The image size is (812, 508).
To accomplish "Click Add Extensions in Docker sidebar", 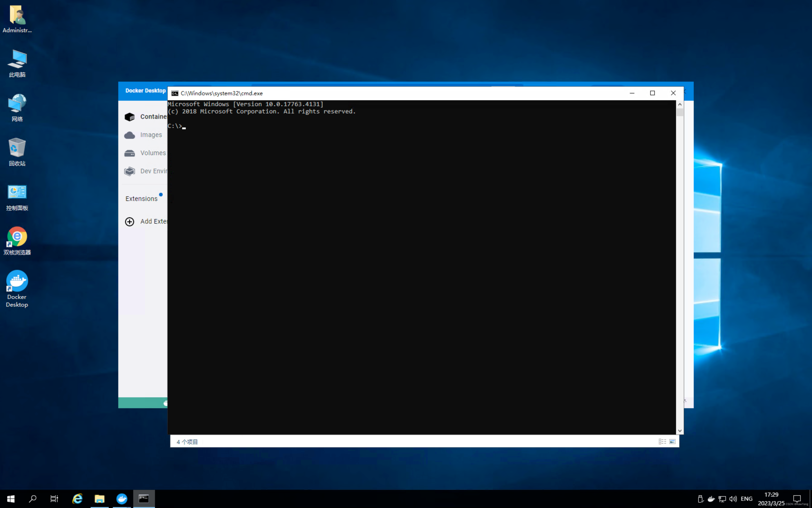I will tap(146, 221).
